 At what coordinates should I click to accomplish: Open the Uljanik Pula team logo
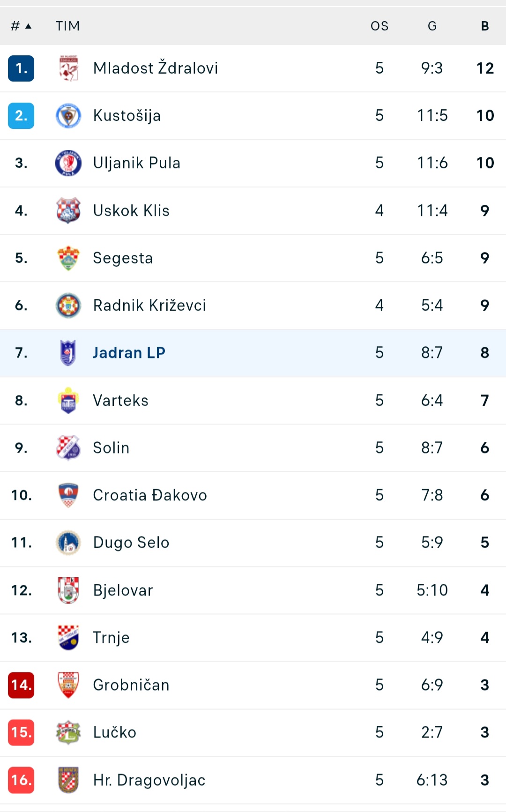(x=68, y=163)
